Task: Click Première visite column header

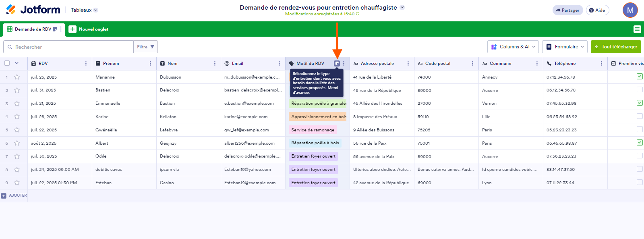Action: click(x=627, y=63)
